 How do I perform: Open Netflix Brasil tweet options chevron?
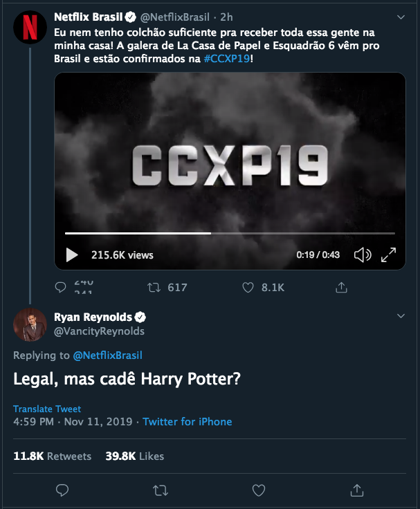tap(401, 17)
